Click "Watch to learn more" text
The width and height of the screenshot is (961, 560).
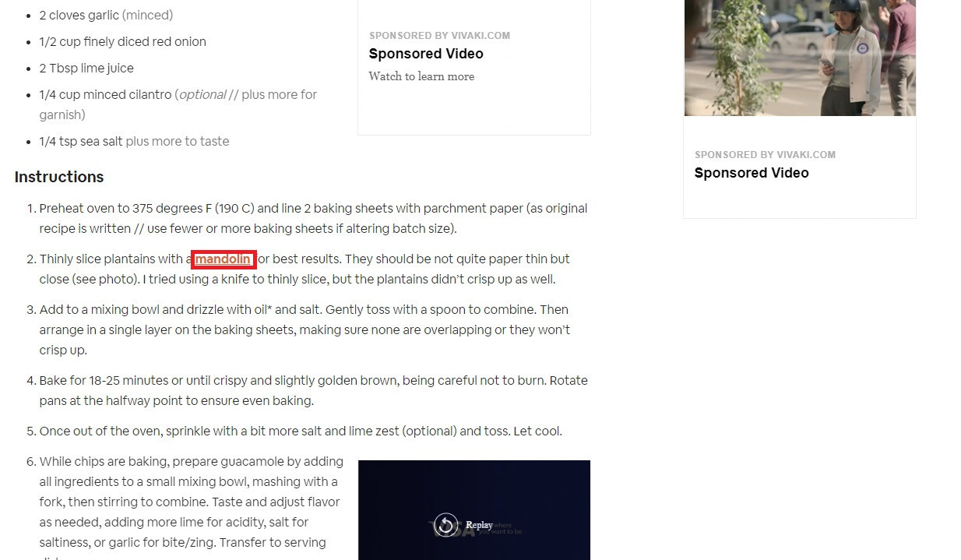click(421, 76)
